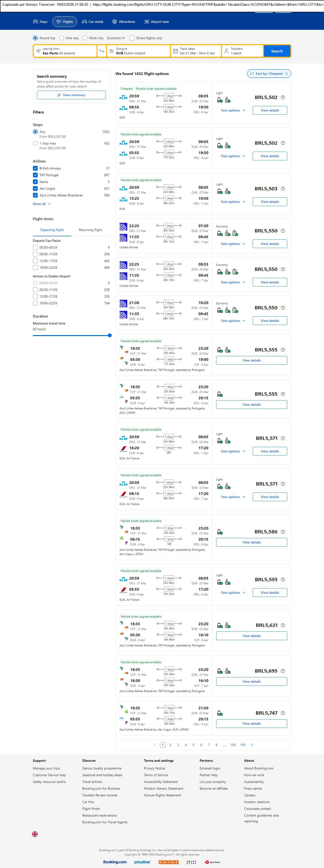Open the Economy cabin class dropdown
This screenshot has width=324, height=868.
pos(116,38)
